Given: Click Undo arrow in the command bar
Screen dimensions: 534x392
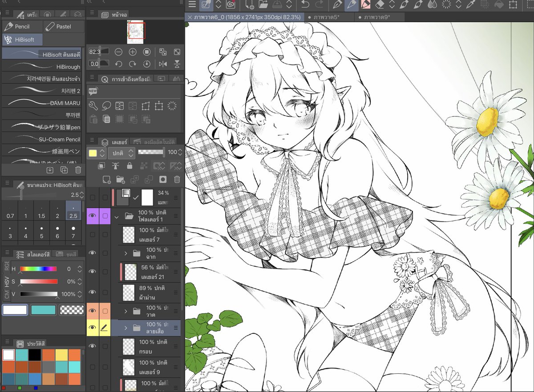Looking at the screenshot, I should click(305, 4).
